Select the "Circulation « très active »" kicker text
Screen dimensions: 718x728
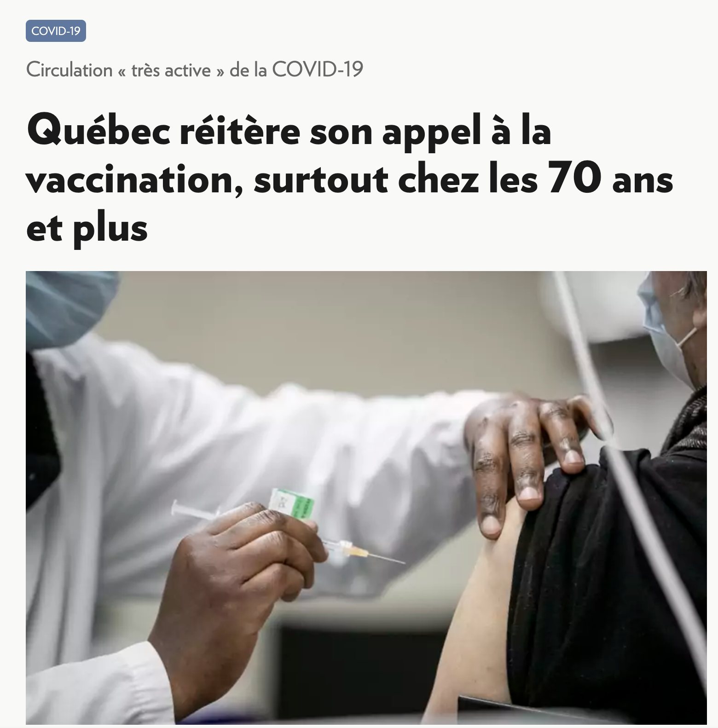coord(125,70)
